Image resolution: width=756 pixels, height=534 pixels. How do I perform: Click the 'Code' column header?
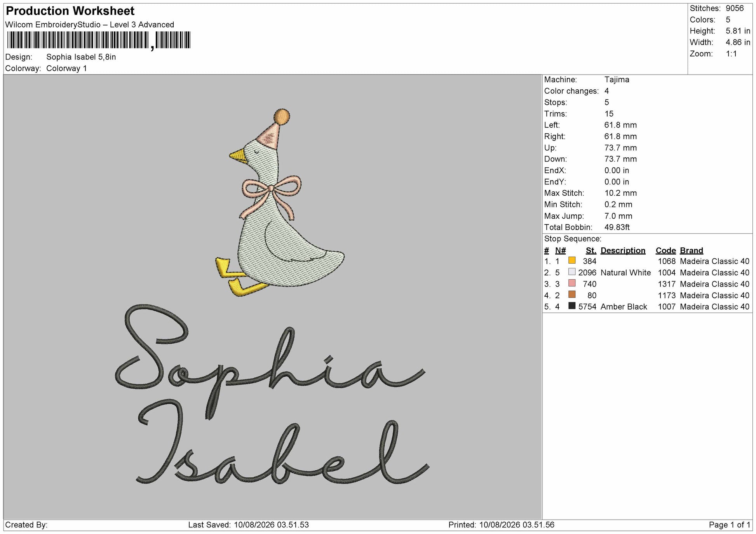pos(666,250)
